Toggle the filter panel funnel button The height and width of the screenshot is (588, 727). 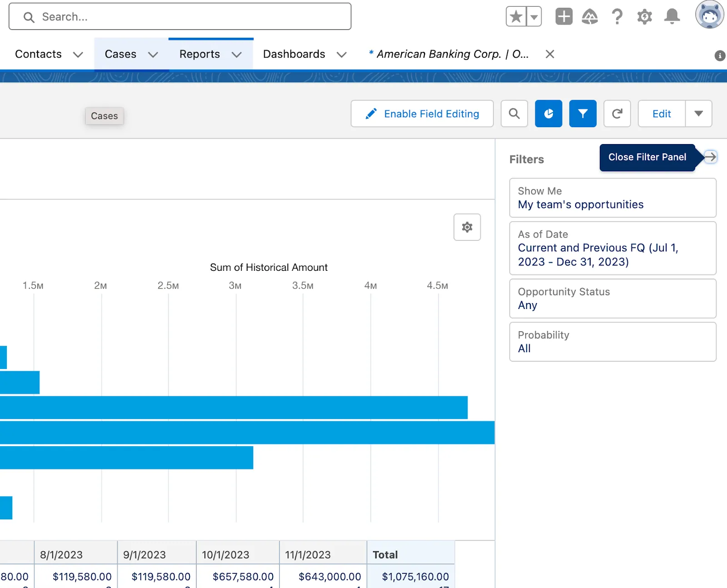click(583, 114)
